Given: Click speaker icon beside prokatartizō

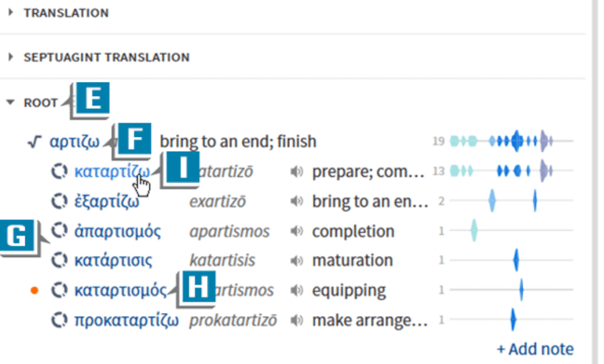Looking at the screenshot, I should tap(297, 320).
